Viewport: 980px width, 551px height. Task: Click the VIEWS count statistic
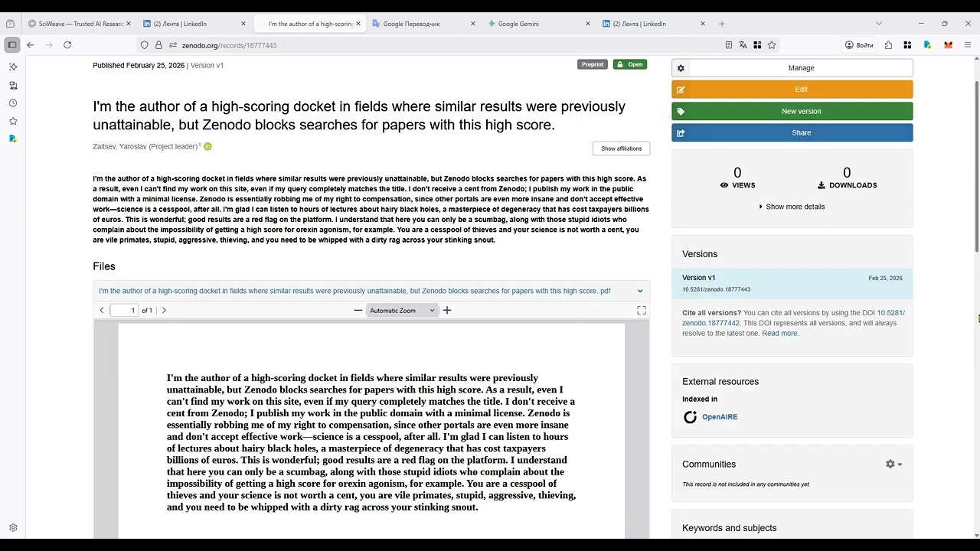(737, 178)
